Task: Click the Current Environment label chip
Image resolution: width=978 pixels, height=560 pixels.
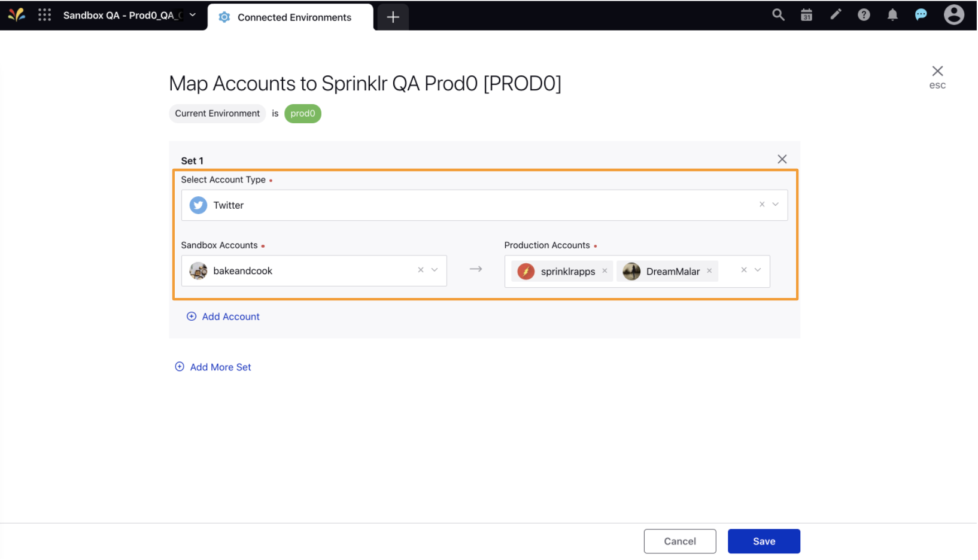Action: pyautogui.click(x=217, y=114)
